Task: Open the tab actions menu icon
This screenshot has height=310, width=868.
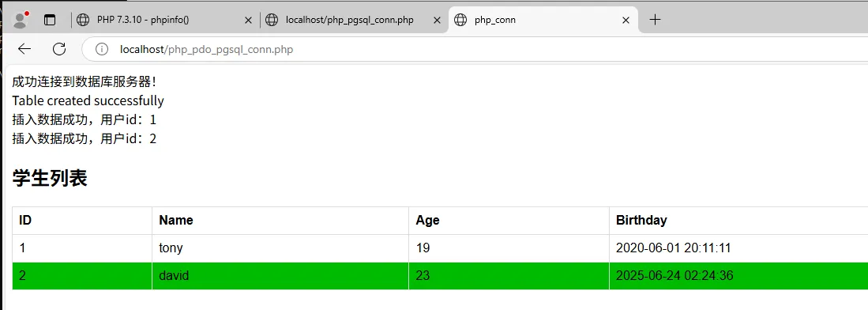Action: [x=50, y=20]
